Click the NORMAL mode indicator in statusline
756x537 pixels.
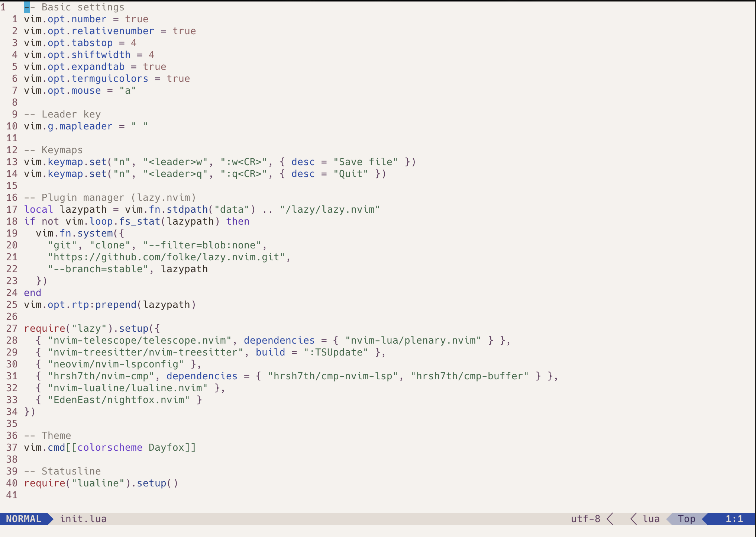pos(24,519)
